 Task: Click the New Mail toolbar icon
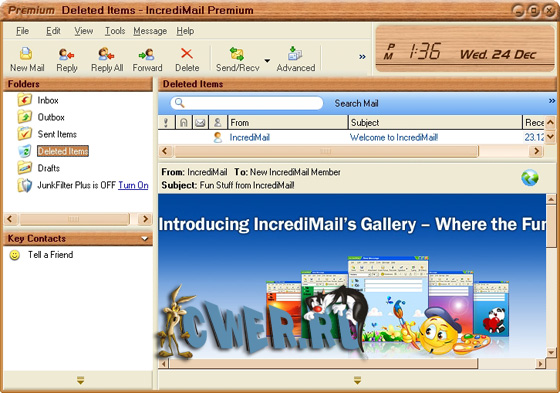point(26,54)
